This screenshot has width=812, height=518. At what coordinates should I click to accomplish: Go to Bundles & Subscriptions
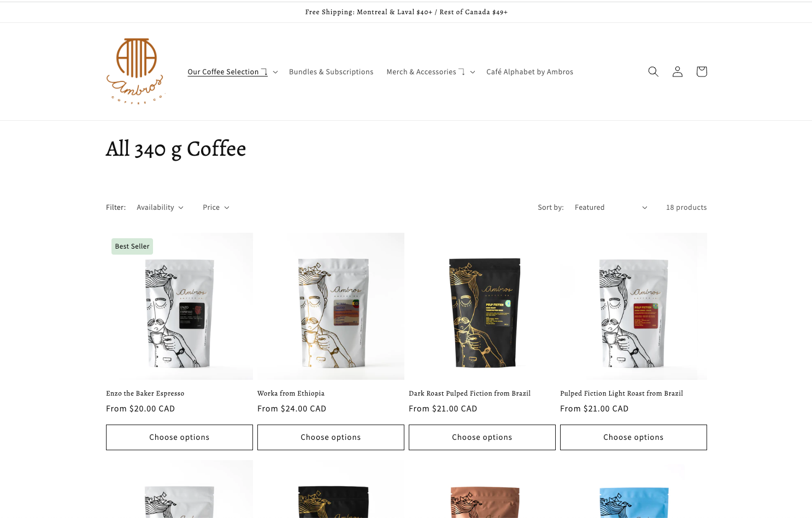point(331,72)
